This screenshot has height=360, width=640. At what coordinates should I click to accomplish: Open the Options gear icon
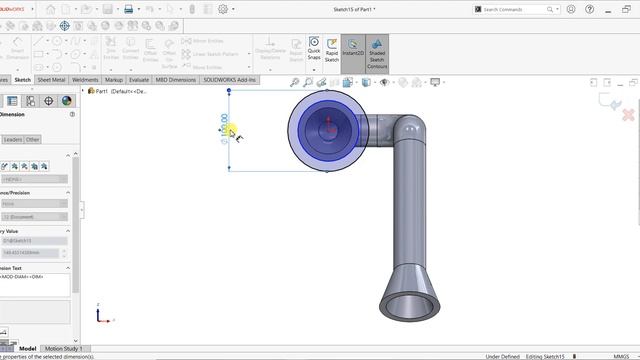click(x=223, y=9)
